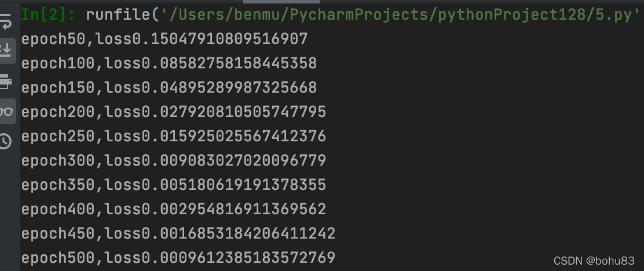Click the horizontal scrollbar thumb at top
This screenshot has height=271, width=644.
pos(281,2)
